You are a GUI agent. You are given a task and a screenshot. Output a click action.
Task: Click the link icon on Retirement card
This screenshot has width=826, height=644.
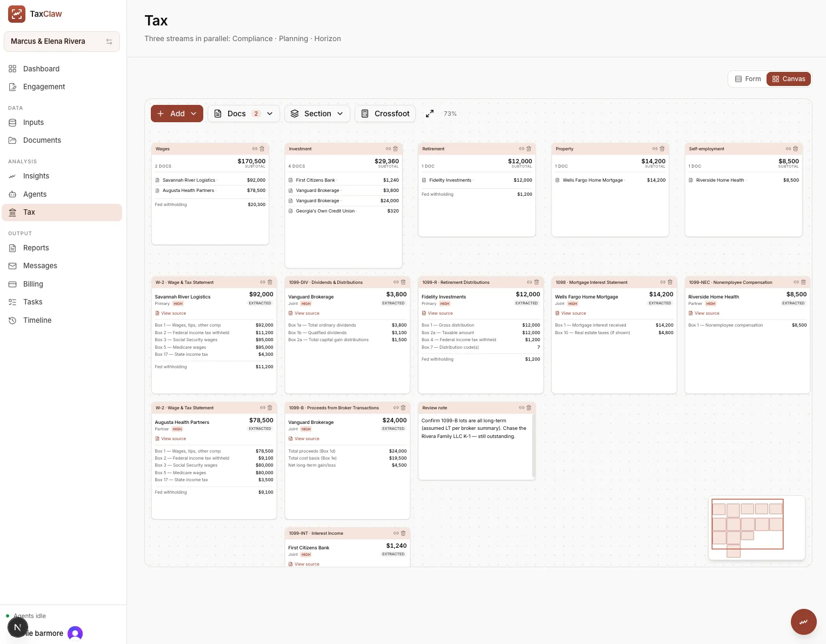coord(522,149)
